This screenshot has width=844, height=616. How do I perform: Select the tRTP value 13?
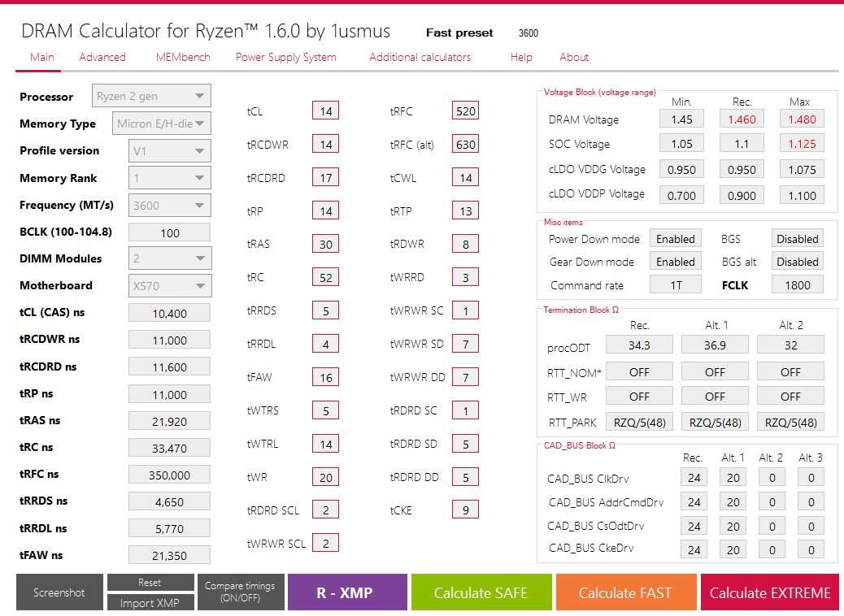coord(466,211)
